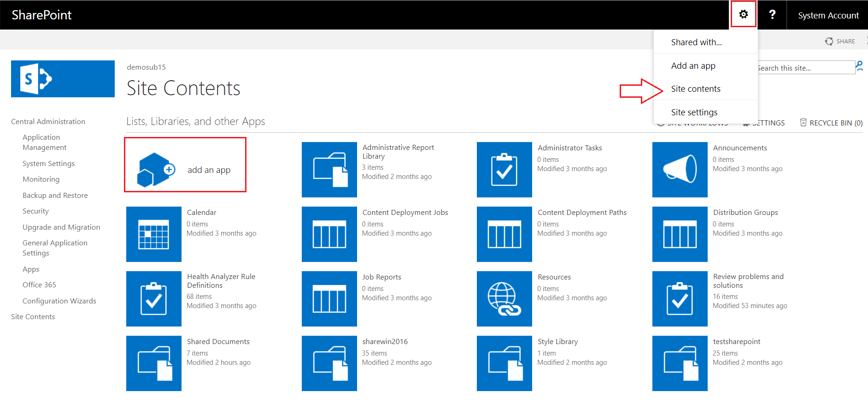
Task: Open Calendar title link
Action: (x=201, y=212)
